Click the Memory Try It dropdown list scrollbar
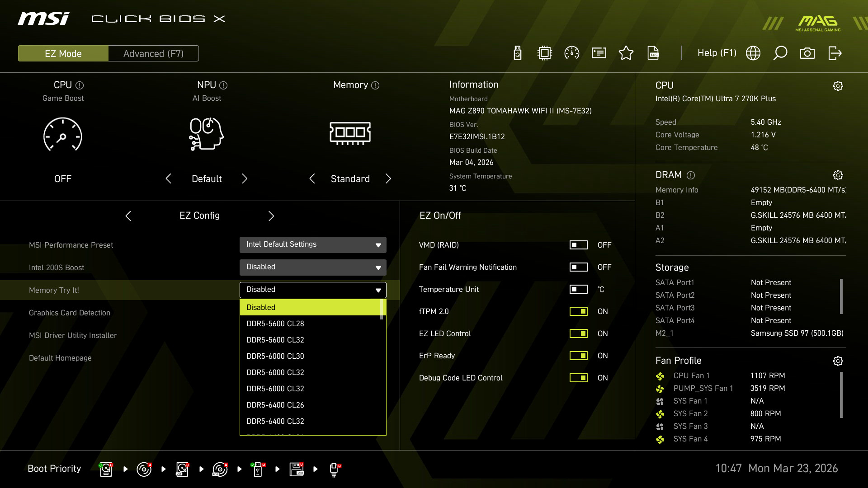 pyautogui.click(x=382, y=310)
